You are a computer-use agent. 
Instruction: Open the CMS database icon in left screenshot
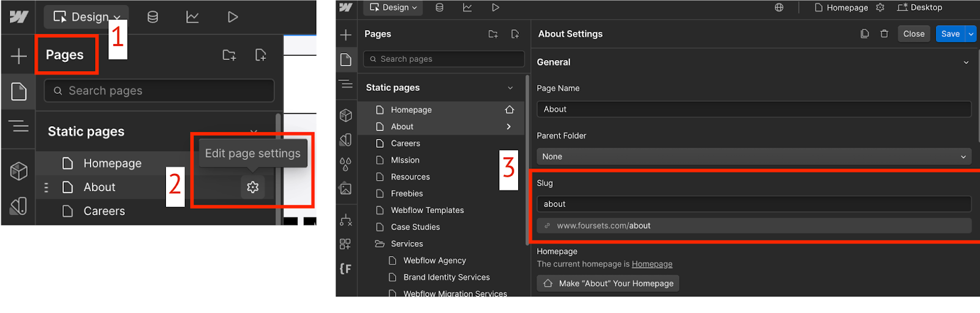click(x=153, y=17)
